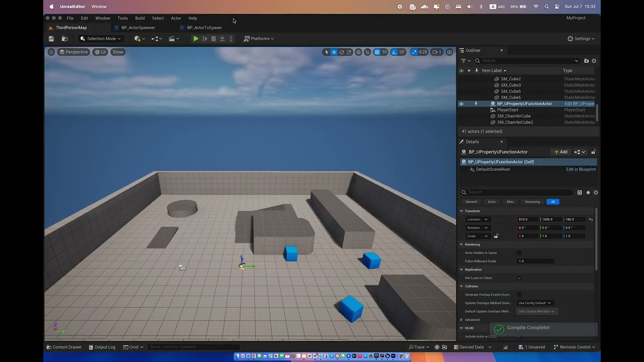Open the Build menu
This screenshot has width=644, height=362.
140,18
